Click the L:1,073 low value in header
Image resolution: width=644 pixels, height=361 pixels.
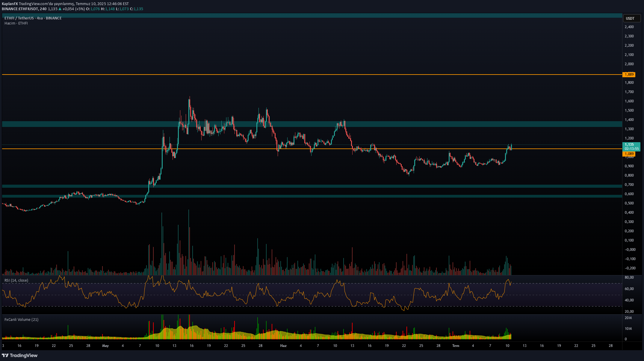[x=122, y=9]
